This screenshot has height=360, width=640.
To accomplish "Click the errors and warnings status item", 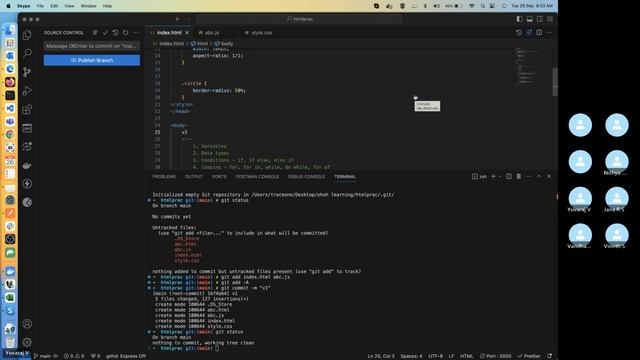I will [x=74, y=356].
